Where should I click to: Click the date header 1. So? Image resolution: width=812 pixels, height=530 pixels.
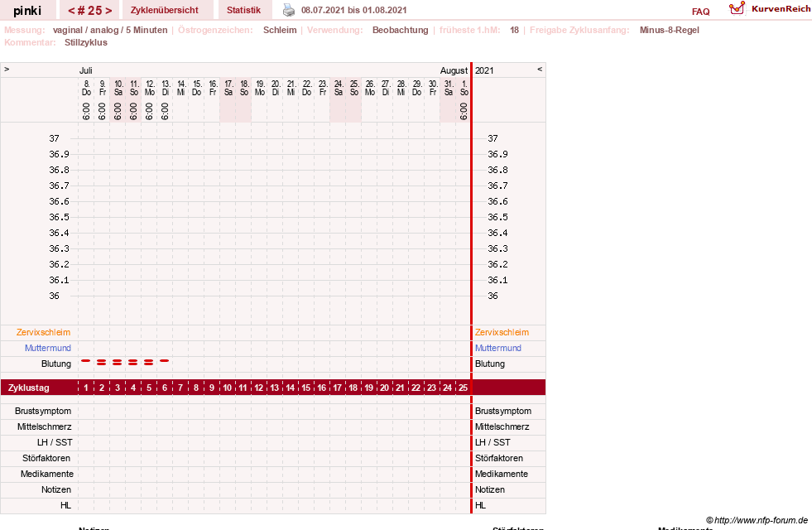pyautogui.click(x=464, y=88)
